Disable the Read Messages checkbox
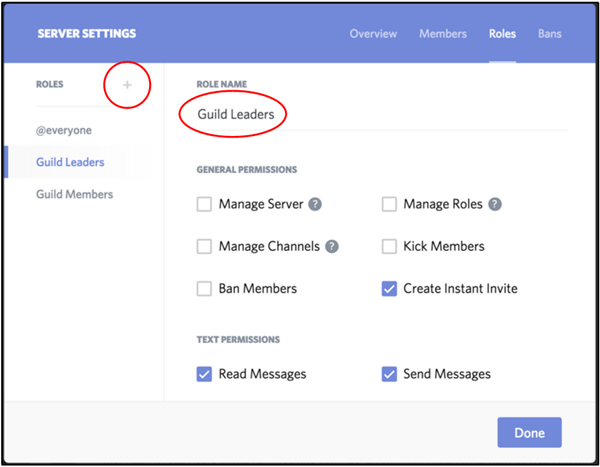The image size is (600, 467). (x=204, y=374)
